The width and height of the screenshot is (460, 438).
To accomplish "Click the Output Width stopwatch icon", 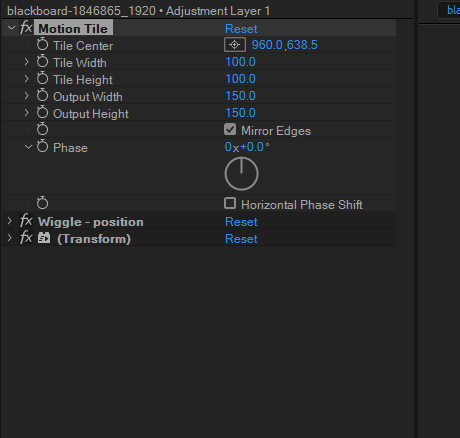I will (x=42, y=95).
